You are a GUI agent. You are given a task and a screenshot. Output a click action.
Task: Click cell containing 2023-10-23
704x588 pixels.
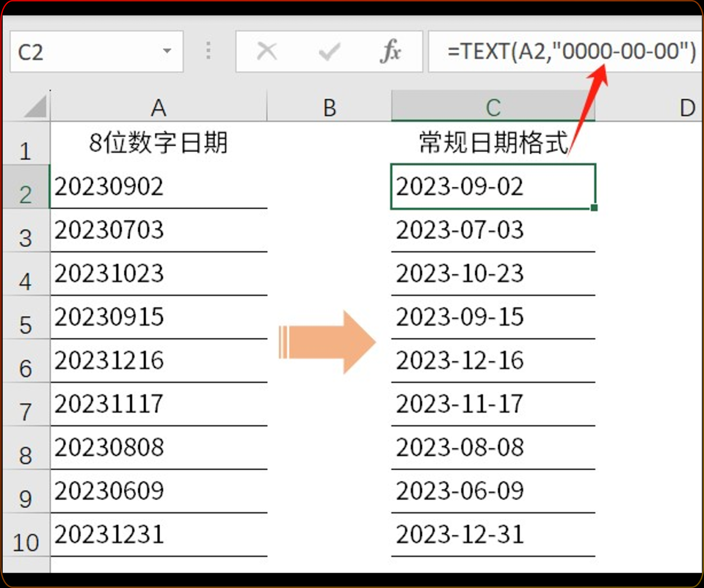tap(493, 274)
